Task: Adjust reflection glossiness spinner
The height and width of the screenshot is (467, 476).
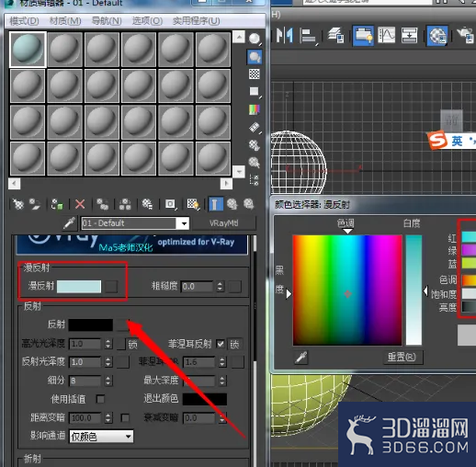Action: [x=108, y=362]
